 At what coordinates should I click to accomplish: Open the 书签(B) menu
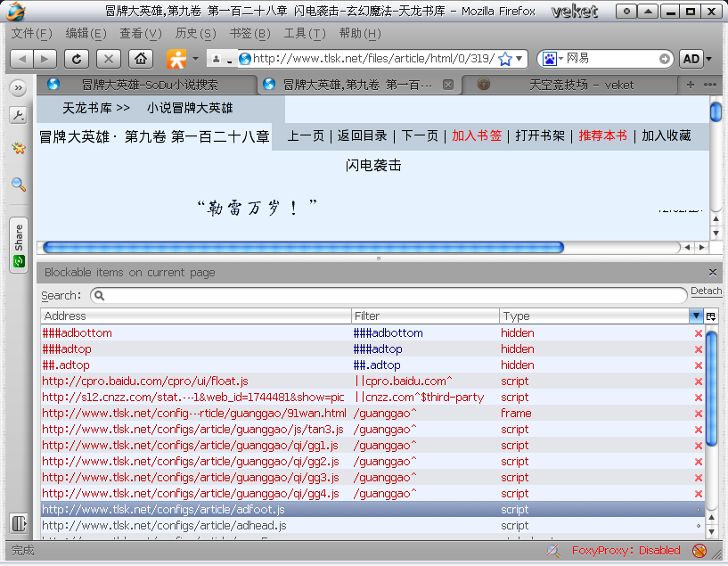pos(249,34)
